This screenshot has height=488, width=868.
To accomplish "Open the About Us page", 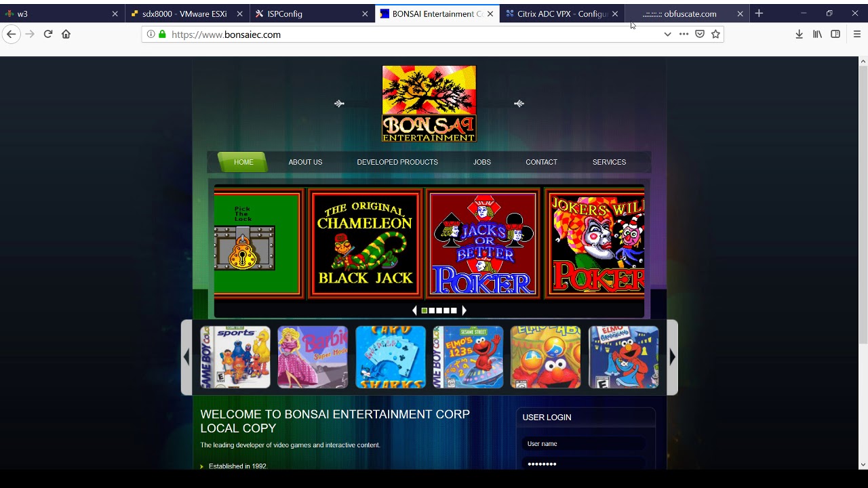I will click(x=305, y=162).
